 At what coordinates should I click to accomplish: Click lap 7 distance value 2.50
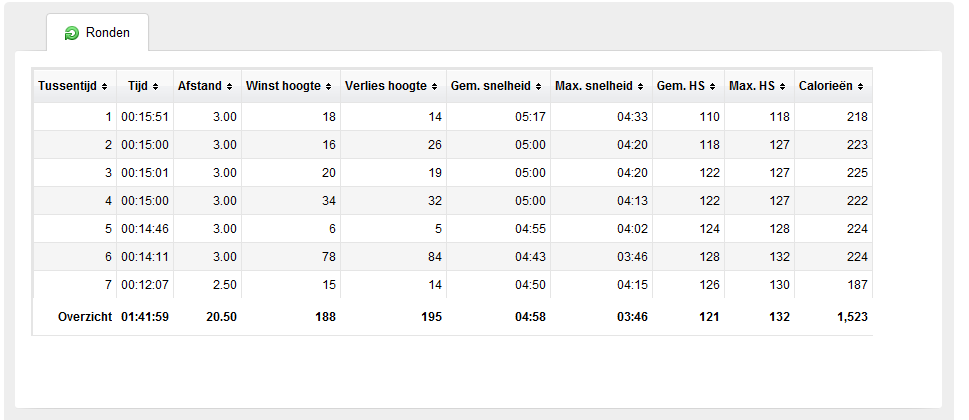coord(225,285)
